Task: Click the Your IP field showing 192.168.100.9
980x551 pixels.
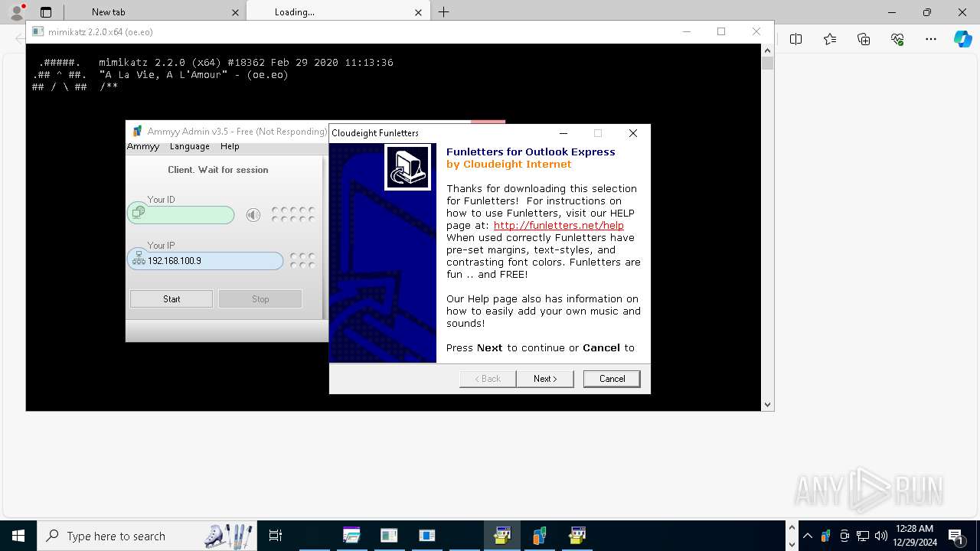Action: [205, 261]
